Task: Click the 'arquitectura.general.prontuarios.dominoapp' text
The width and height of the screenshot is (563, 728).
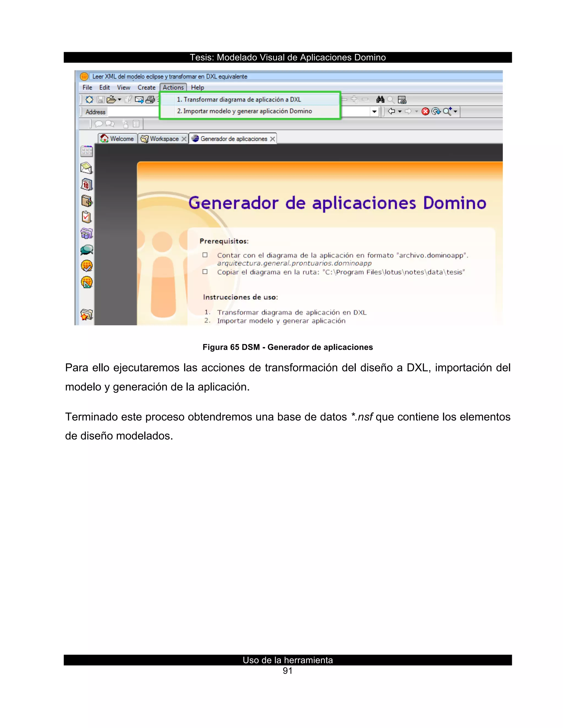Action: click(x=294, y=263)
